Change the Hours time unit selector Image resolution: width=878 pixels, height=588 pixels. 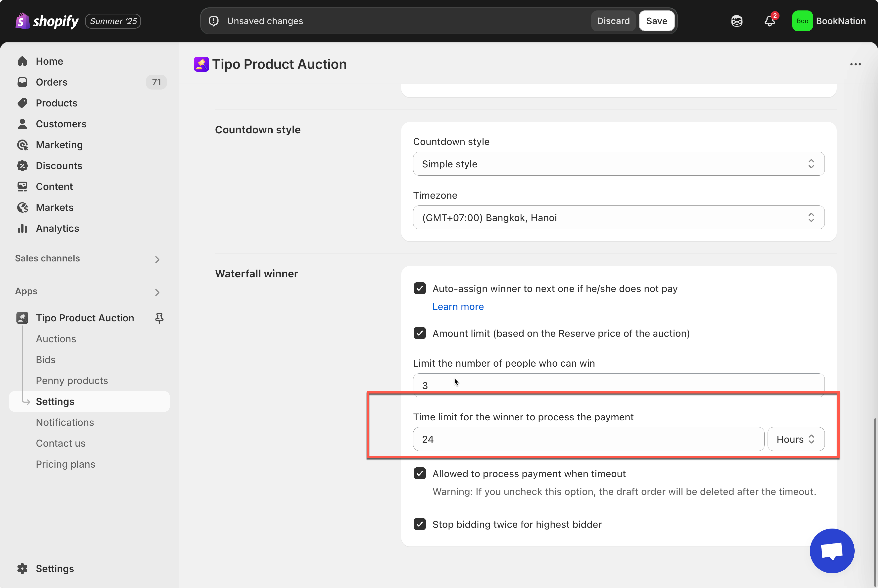point(795,439)
